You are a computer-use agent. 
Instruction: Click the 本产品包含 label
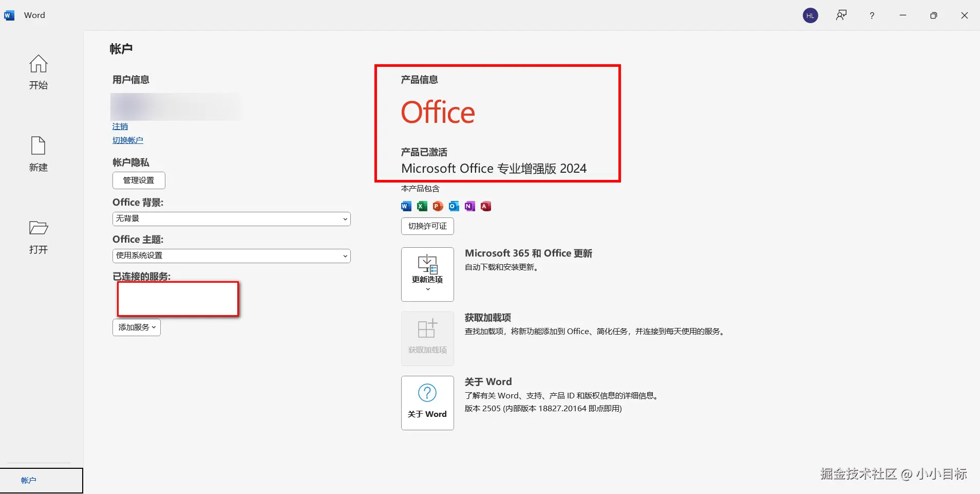(420, 189)
